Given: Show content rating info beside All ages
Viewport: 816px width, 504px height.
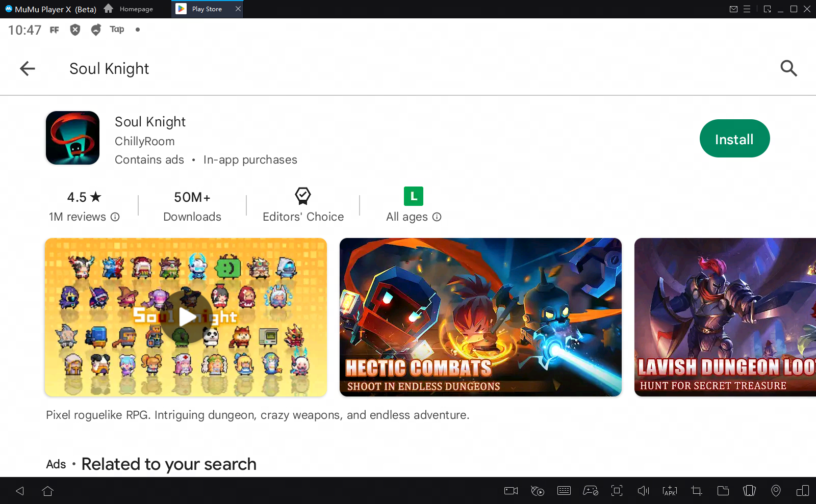Looking at the screenshot, I should tap(437, 217).
